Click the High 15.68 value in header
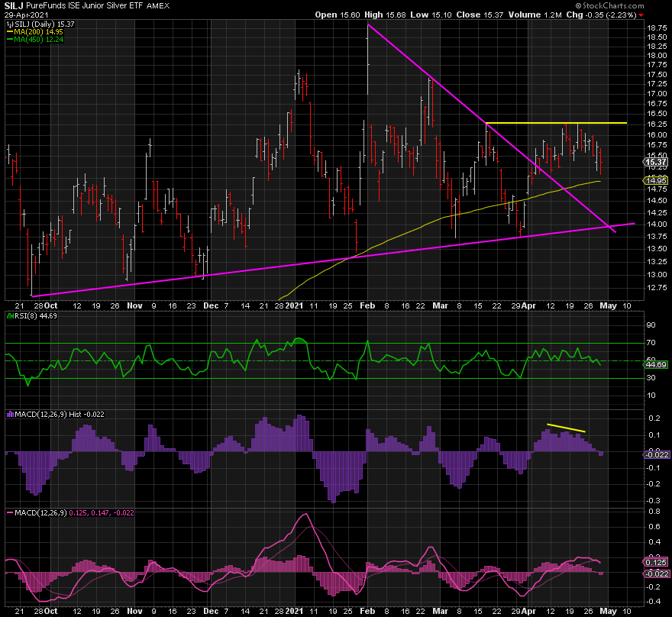 [385, 15]
